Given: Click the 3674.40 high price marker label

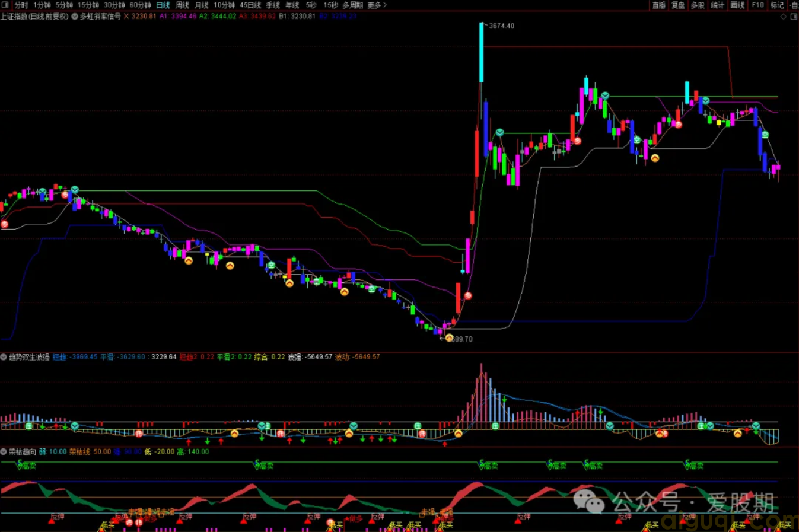Looking at the screenshot, I should point(502,26).
